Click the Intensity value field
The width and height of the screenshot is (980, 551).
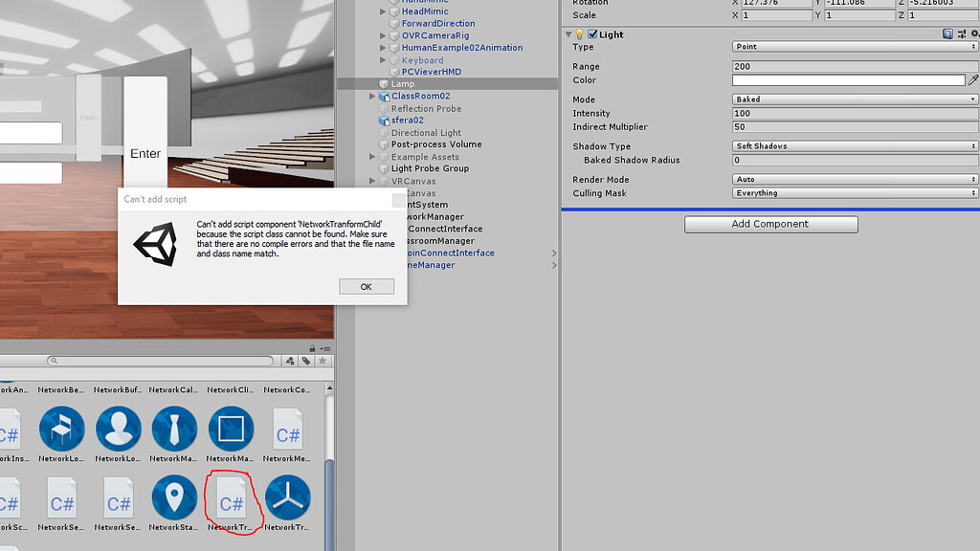coord(852,113)
